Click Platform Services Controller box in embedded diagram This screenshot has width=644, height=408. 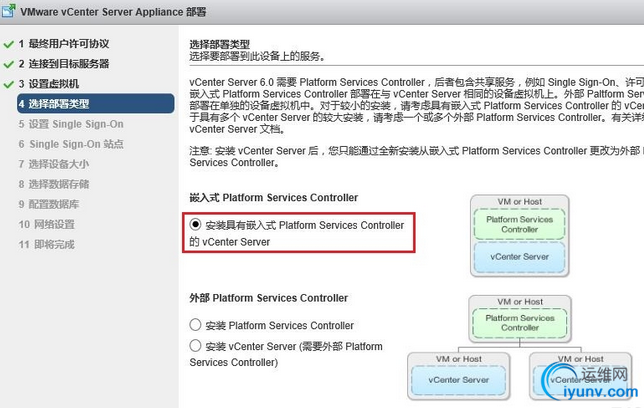[x=520, y=224]
